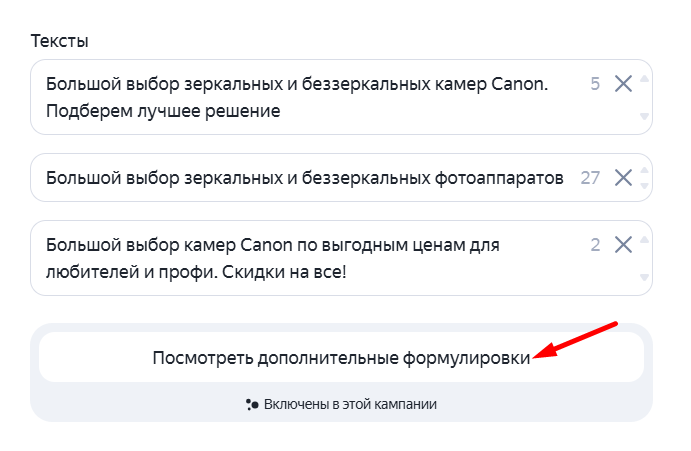Click up arrow of third text field
Viewport: 691px width, 451px height.
pos(644,238)
